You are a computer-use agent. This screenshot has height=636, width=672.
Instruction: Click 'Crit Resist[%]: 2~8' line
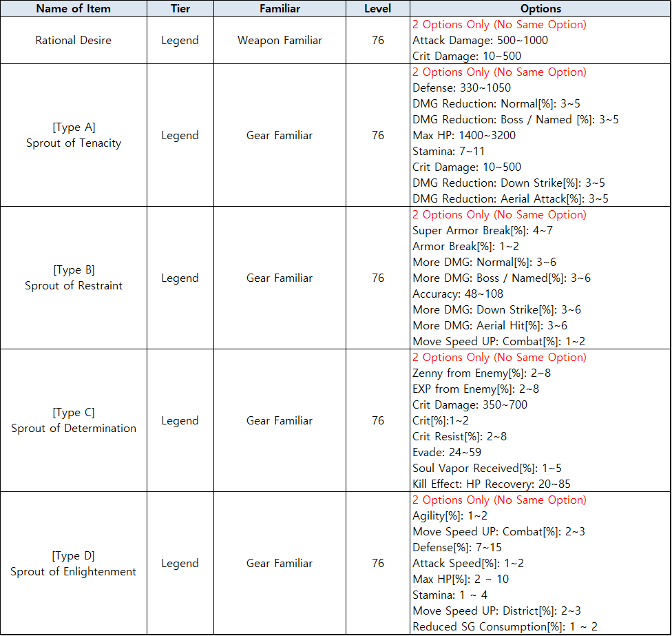459,437
